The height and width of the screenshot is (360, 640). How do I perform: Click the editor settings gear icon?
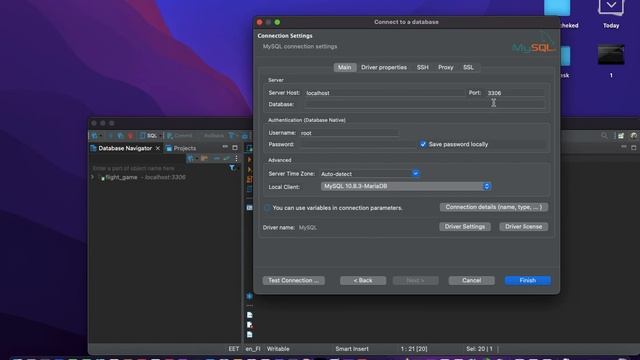point(249,296)
